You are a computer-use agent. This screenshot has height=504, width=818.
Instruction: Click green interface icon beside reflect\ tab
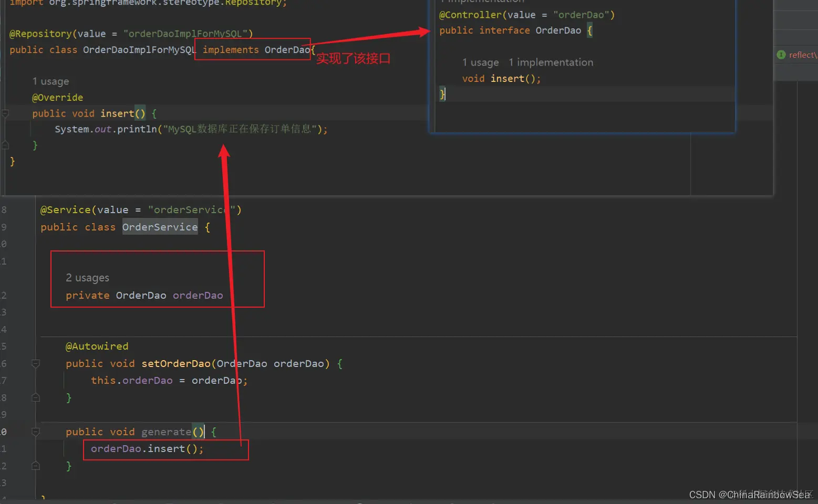click(781, 55)
